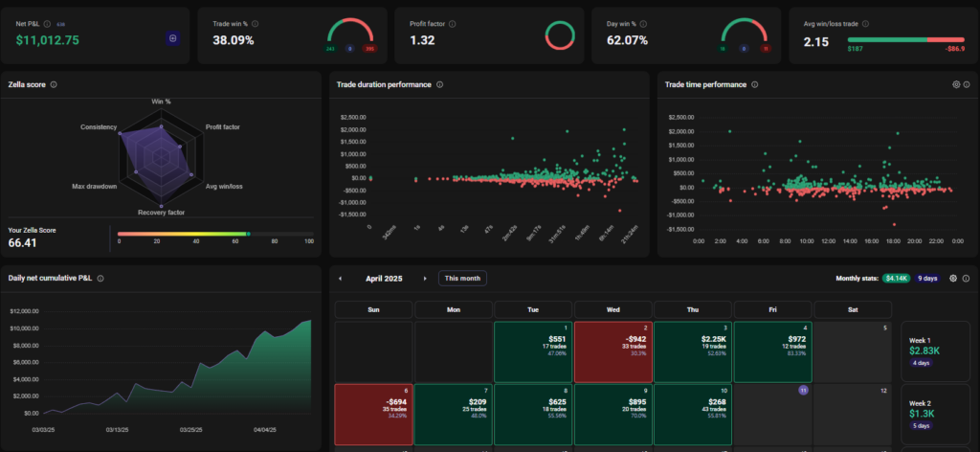
Task: Click the info icon next to Profit factor
Action: point(452,24)
